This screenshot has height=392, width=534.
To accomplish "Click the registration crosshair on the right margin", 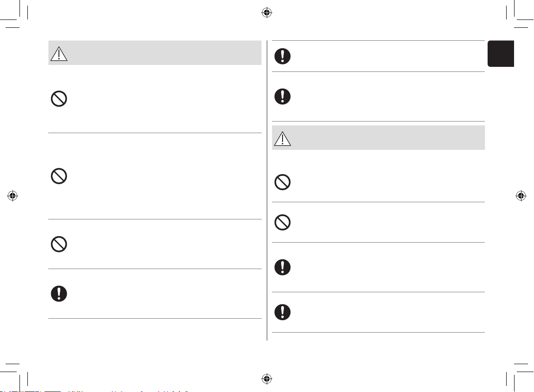I will click(x=521, y=196).
